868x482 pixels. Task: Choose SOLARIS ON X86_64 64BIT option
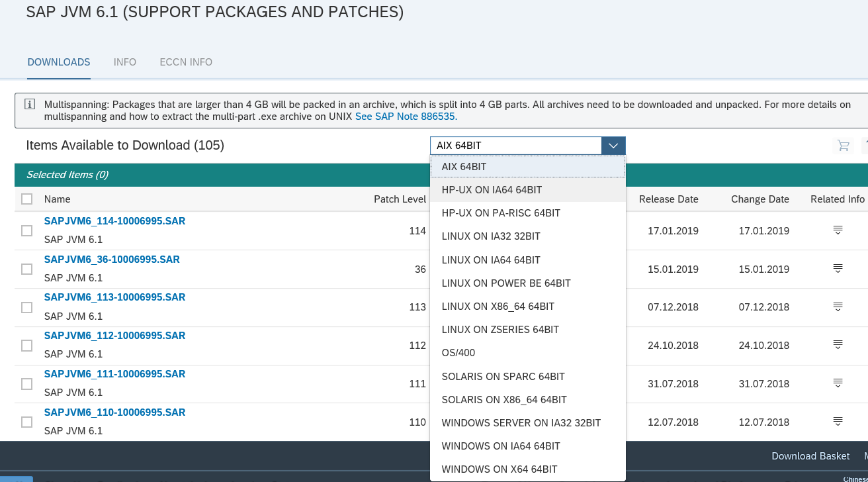tap(528, 399)
